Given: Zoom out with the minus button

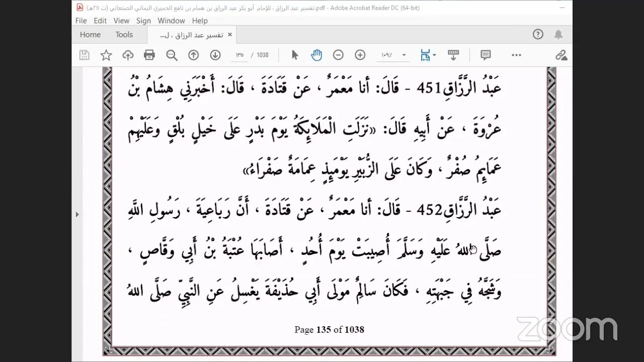Looking at the screenshot, I should point(338,55).
